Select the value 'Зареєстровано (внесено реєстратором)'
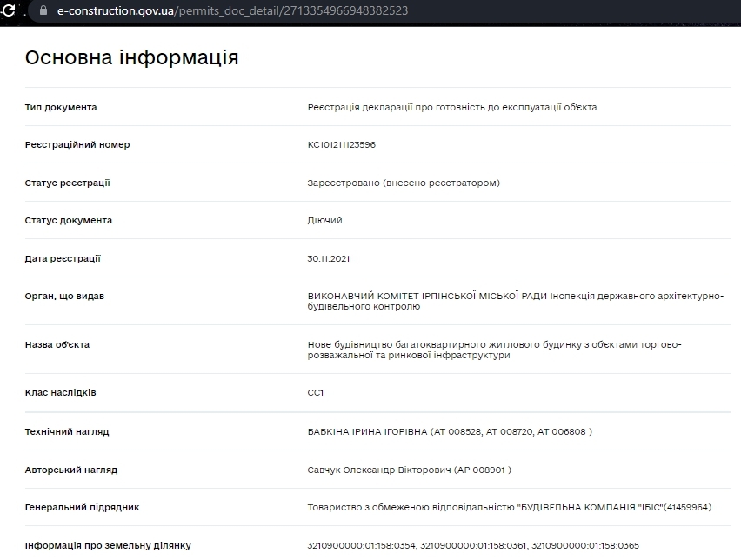The image size is (741, 560). click(404, 183)
